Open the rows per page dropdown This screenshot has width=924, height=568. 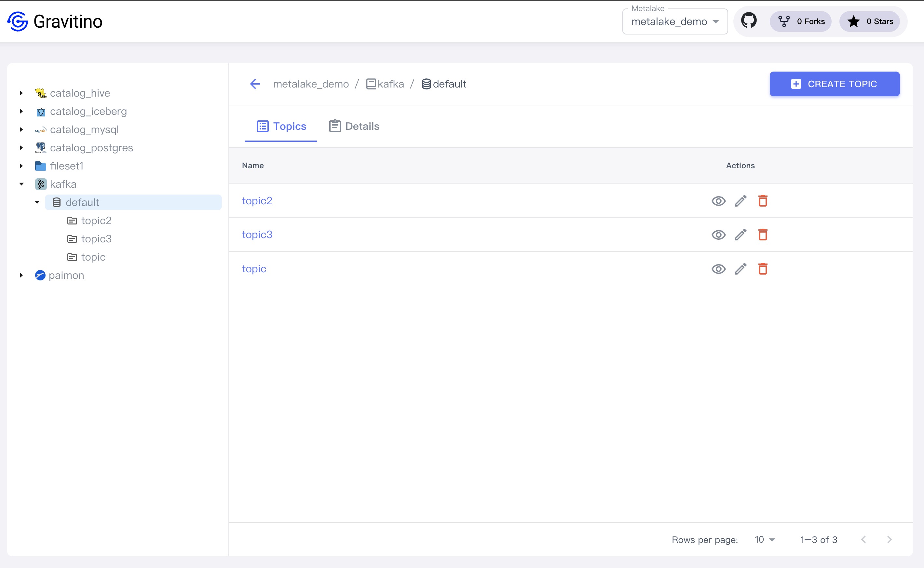pos(764,540)
